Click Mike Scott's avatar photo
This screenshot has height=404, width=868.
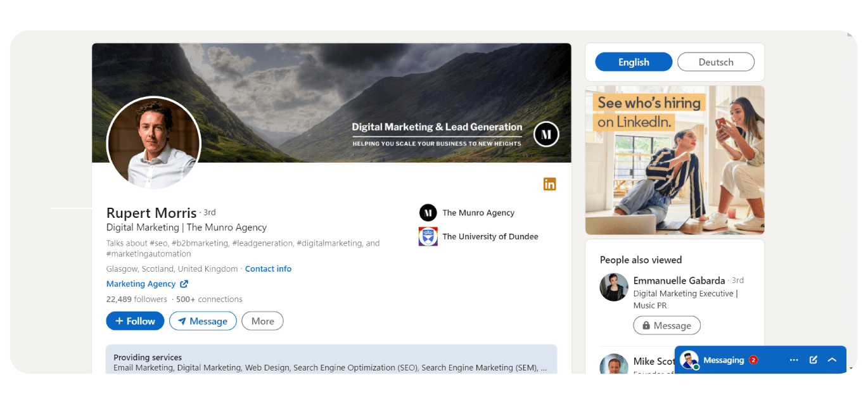coord(614,364)
